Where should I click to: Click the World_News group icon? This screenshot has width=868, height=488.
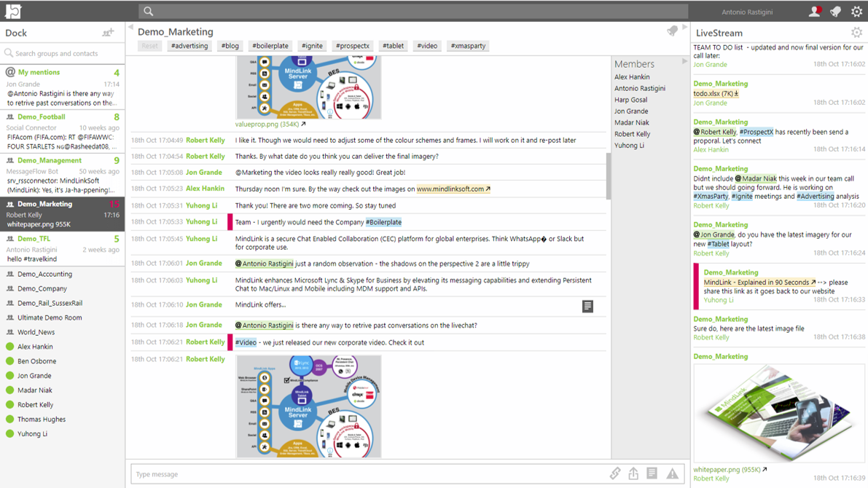pyautogui.click(x=10, y=332)
